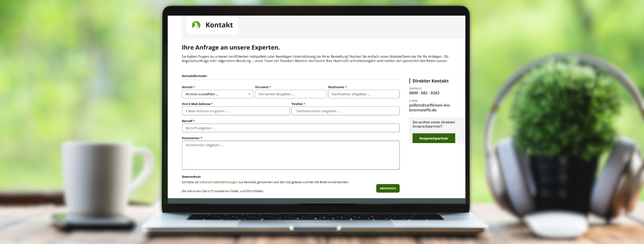The width and height of the screenshot is (644, 244).
Task: Click the Telefonnummer input field
Action: 345,111
